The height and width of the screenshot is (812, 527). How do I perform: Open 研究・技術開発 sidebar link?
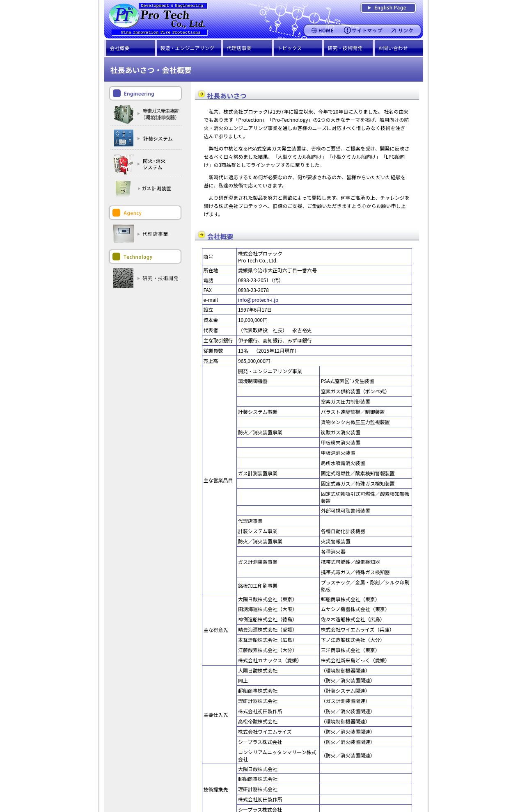click(x=160, y=278)
